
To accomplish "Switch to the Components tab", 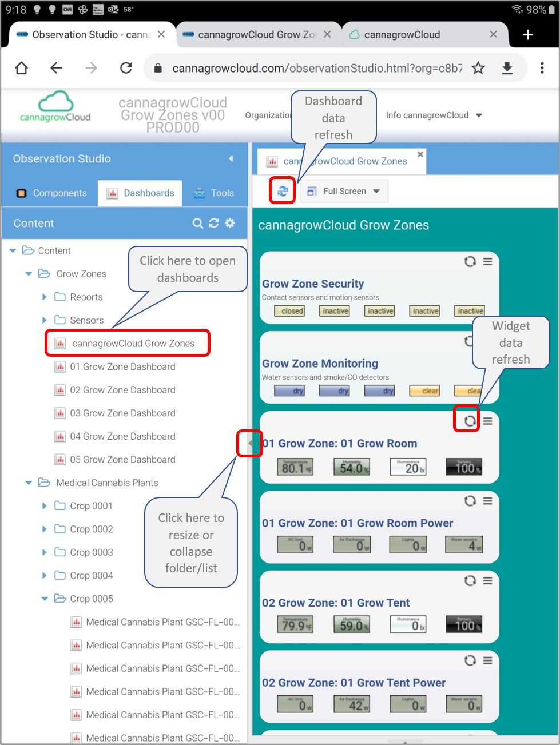I will click(52, 193).
